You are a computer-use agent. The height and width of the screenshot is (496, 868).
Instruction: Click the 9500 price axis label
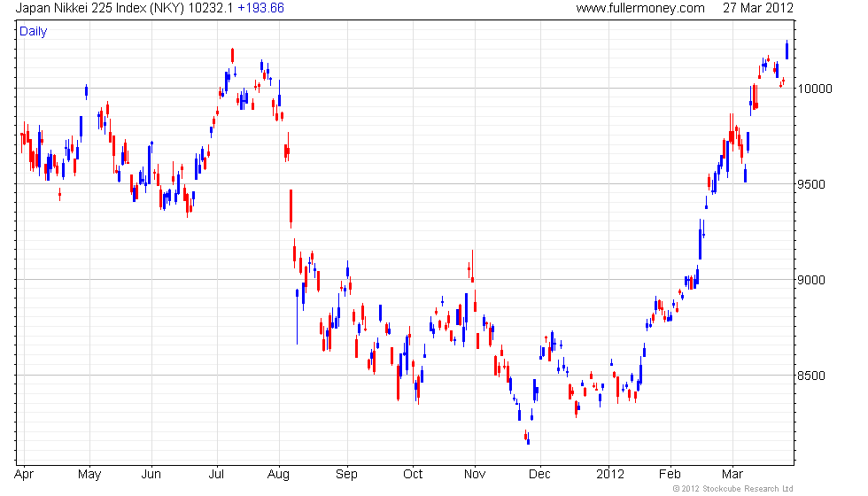coord(811,184)
